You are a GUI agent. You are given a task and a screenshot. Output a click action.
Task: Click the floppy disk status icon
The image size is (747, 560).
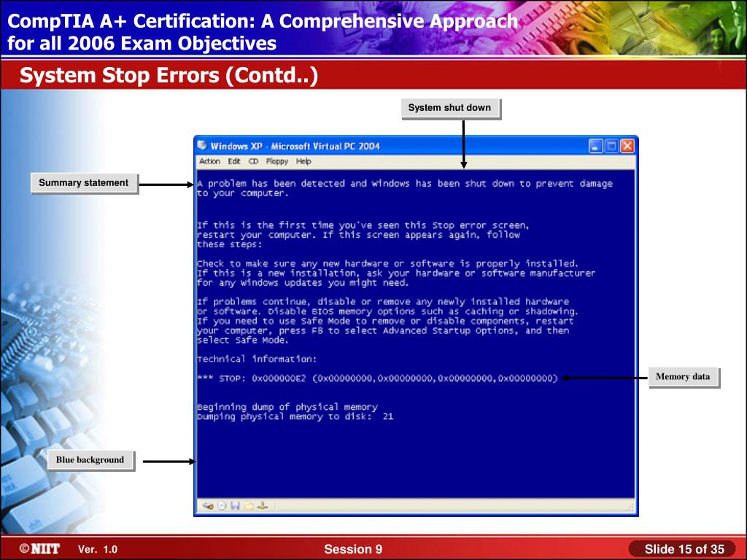pos(235,506)
